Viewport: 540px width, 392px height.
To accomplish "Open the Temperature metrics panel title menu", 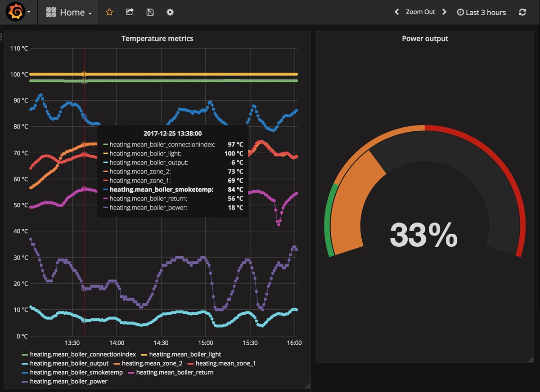I will (157, 39).
